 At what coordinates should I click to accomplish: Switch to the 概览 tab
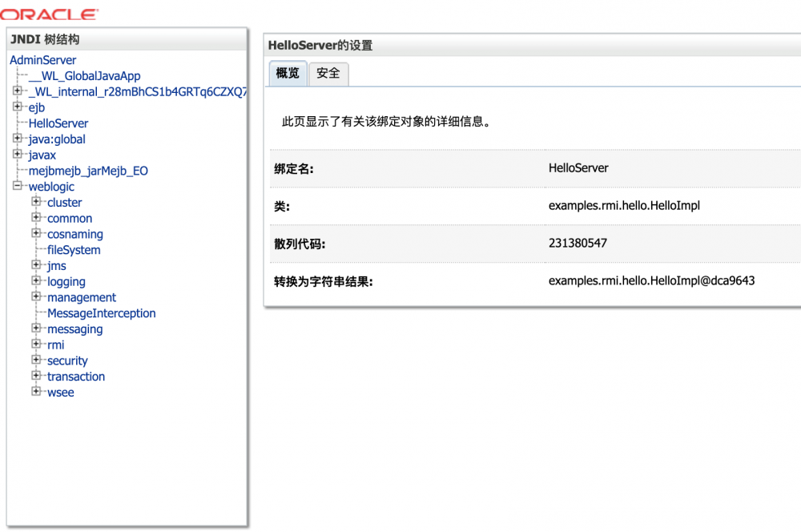pyautogui.click(x=286, y=73)
